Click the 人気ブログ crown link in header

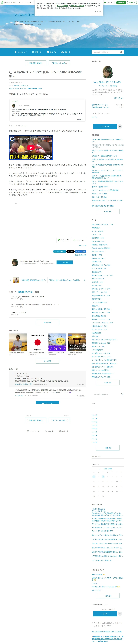pos(108,2)
